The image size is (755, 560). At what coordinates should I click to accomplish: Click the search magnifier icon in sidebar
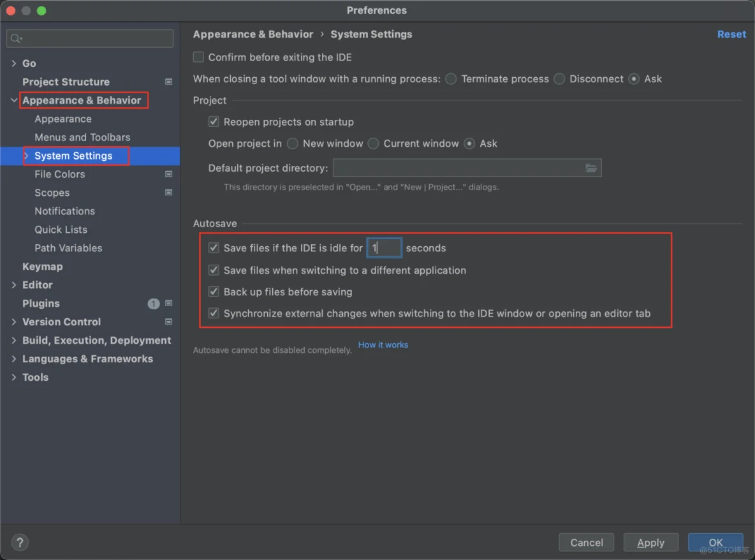[16, 39]
